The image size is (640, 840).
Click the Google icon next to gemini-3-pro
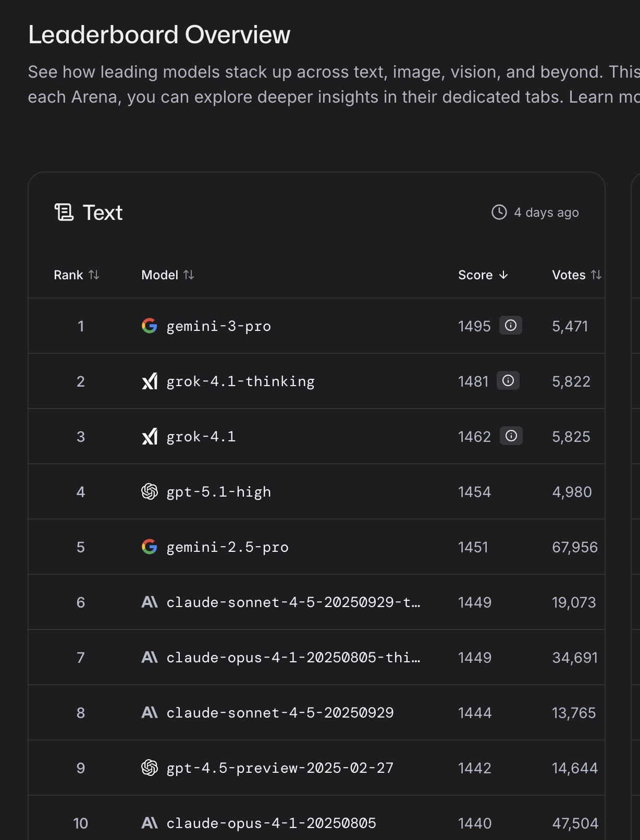pyautogui.click(x=150, y=326)
